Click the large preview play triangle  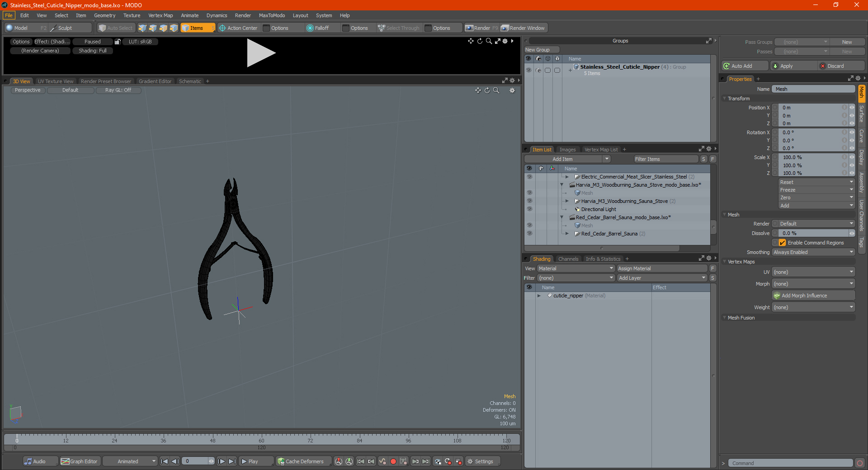pyautogui.click(x=260, y=53)
